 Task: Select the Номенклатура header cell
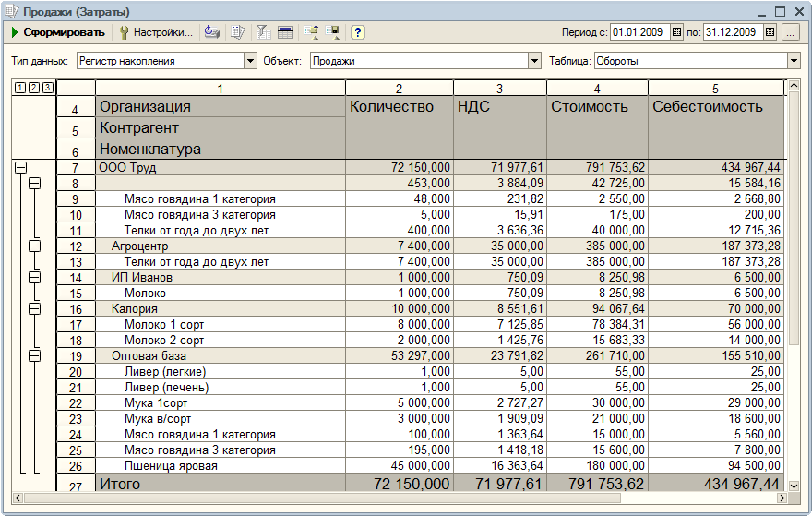(x=221, y=149)
